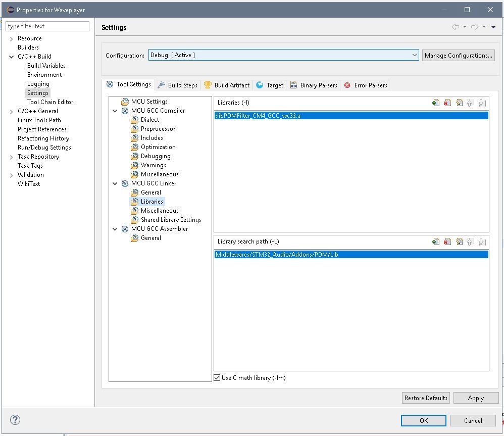Expand the Validation node
Viewport: 504px width, 436px height.
coord(11,175)
